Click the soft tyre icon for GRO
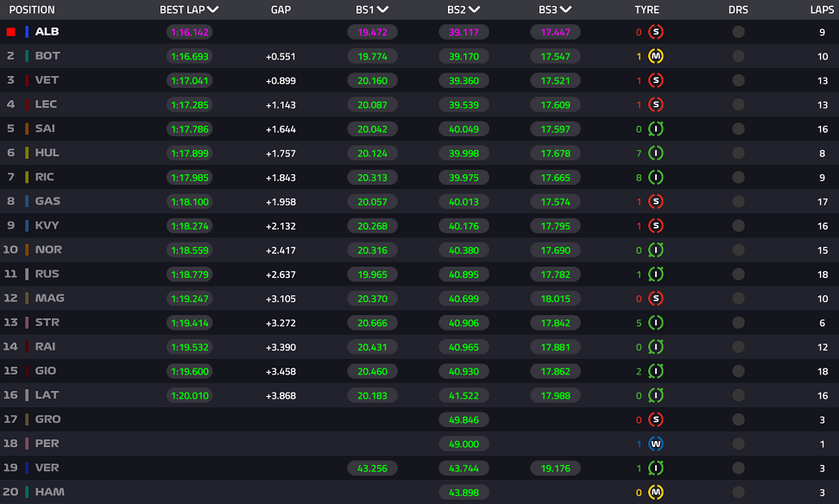Image resolution: width=839 pixels, height=504 pixels. (x=655, y=419)
